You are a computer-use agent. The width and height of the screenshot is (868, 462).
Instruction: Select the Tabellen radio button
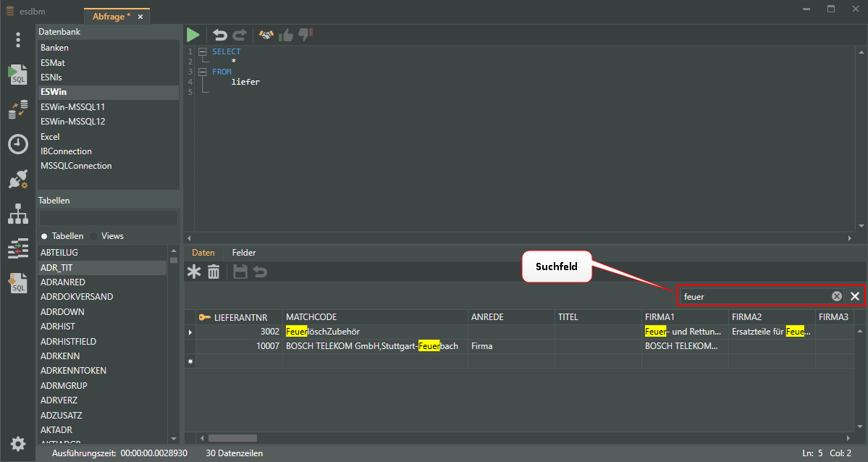[x=44, y=236]
